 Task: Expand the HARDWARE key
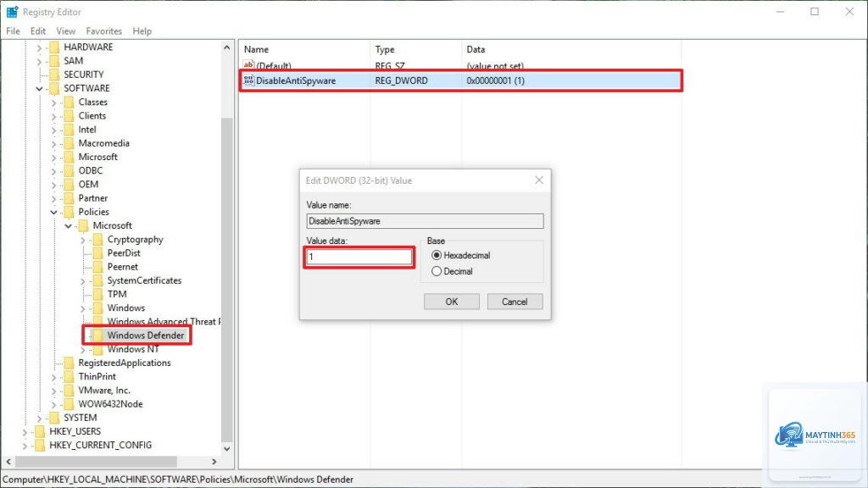click(39, 47)
